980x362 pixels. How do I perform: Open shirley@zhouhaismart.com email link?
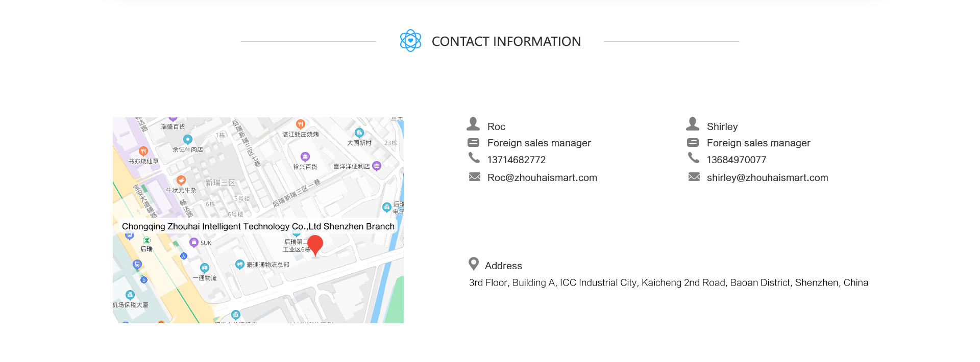click(x=767, y=177)
